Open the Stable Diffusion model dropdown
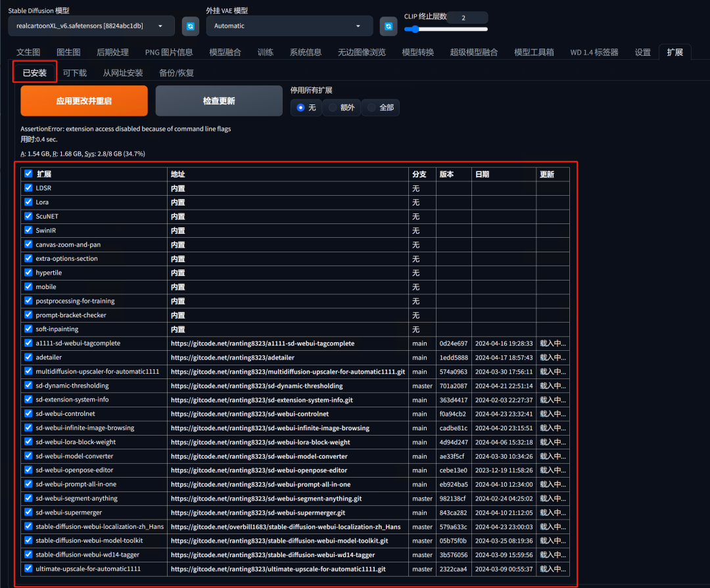Screen dimensions: 710x588 point(91,26)
